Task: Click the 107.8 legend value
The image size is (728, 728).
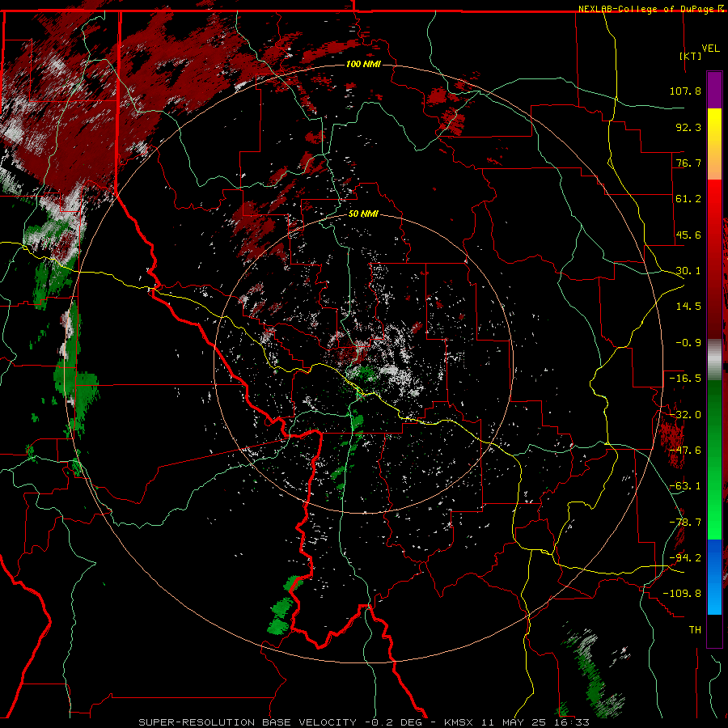Action: [685, 91]
